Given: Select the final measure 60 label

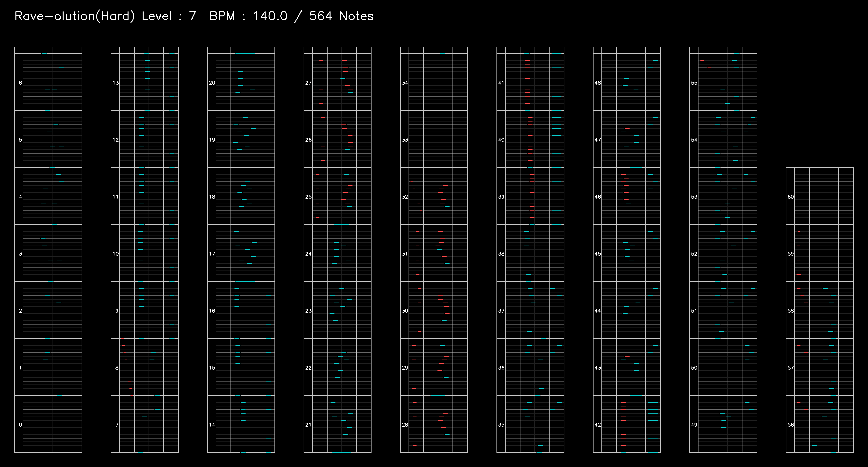Looking at the screenshot, I should (791, 197).
